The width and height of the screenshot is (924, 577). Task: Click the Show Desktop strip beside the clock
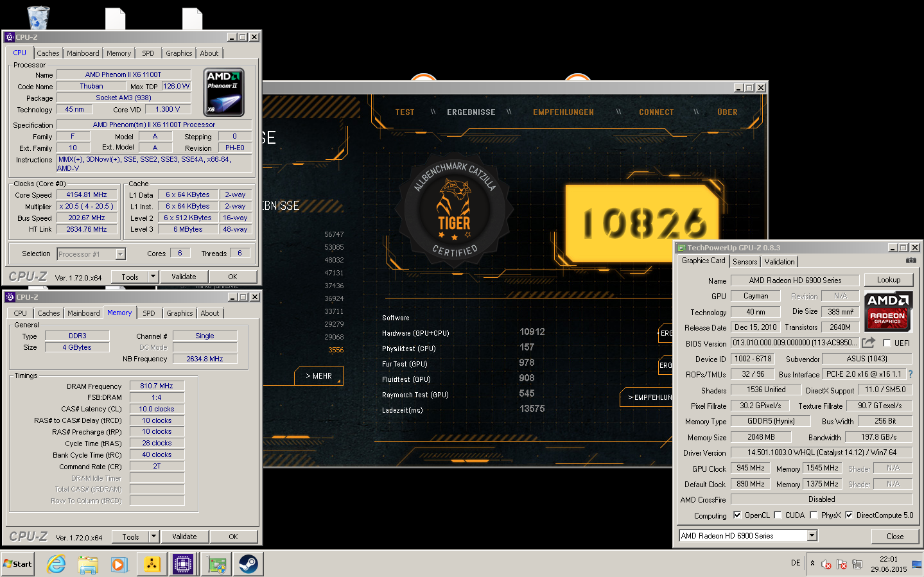click(x=917, y=564)
